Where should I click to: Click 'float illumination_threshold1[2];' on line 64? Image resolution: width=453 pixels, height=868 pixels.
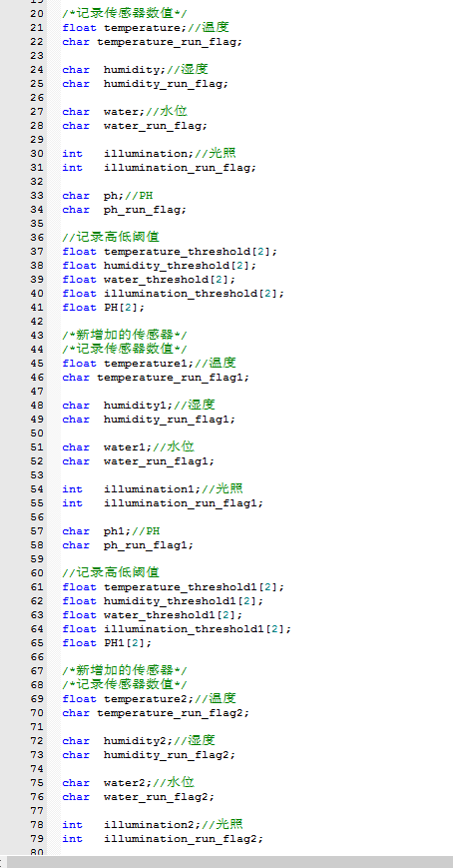click(x=177, y=629)
